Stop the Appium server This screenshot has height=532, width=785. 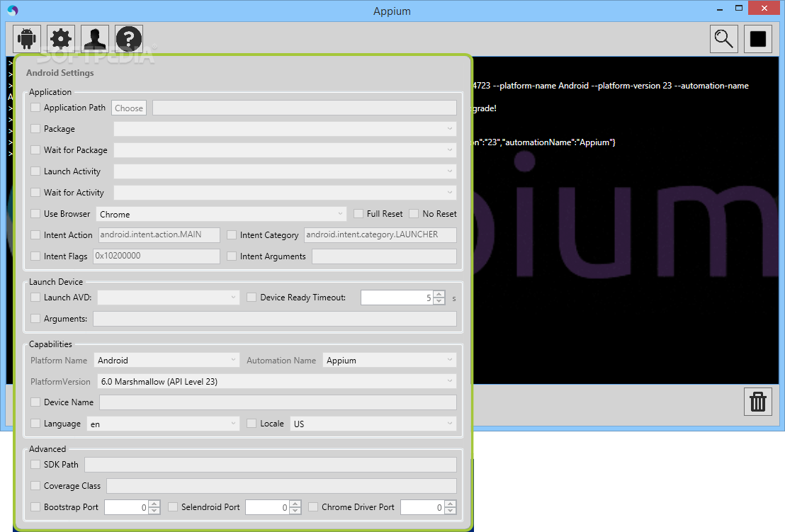pyautogui.click(x=758, y=38)
